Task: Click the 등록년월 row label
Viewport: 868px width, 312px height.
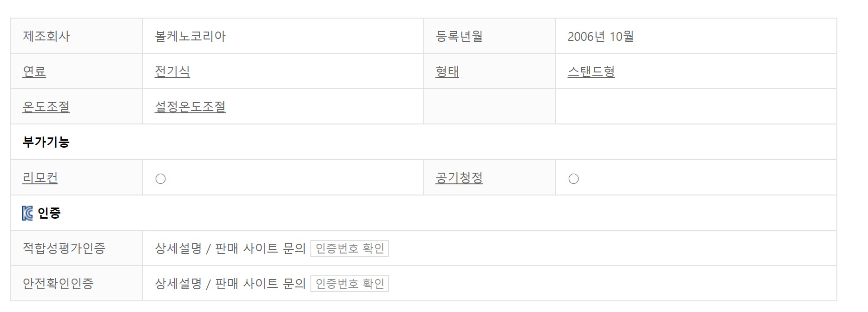Action: [x=459, y=36]
